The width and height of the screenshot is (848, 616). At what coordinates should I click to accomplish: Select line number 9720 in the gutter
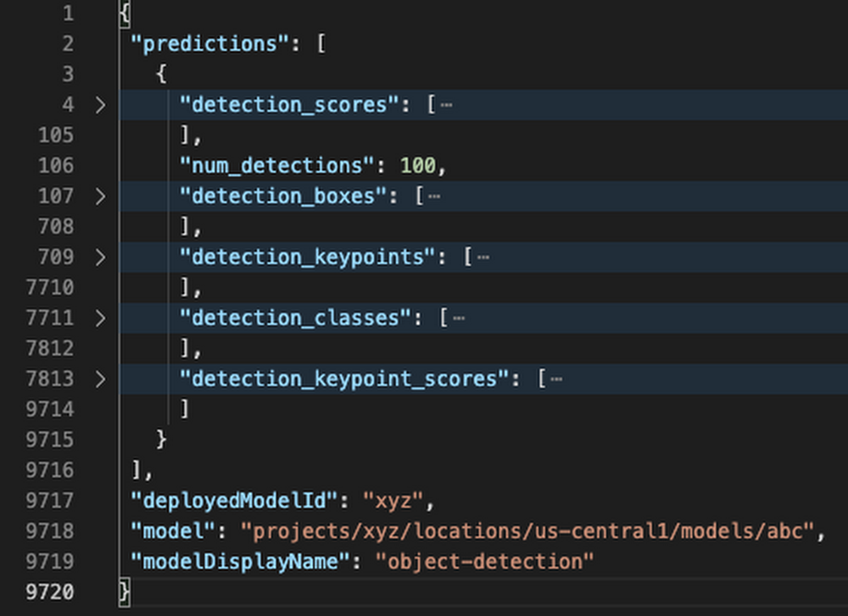[49, 591]
